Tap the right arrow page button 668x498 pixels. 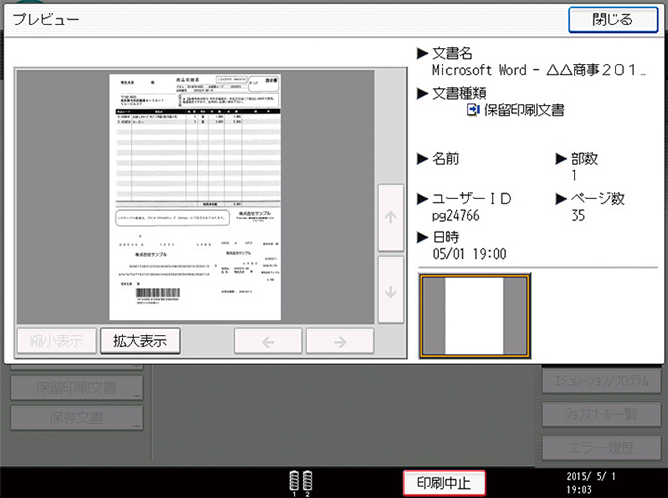(340, 341)
